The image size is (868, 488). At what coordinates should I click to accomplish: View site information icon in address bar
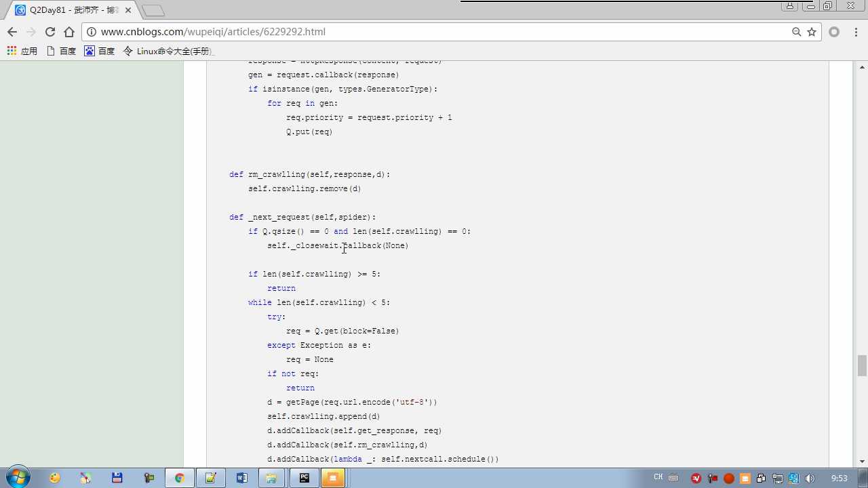92,32
